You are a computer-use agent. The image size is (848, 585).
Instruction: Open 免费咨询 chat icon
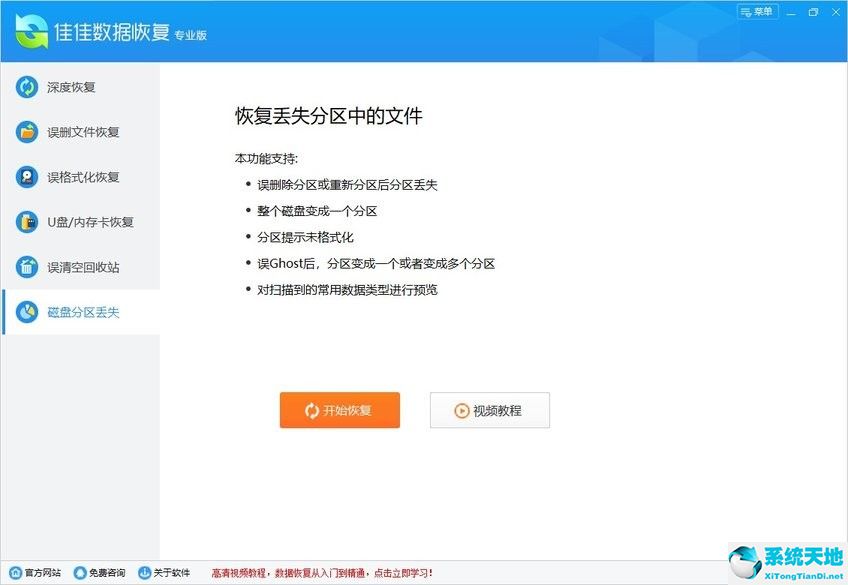(x=79, y=573)
